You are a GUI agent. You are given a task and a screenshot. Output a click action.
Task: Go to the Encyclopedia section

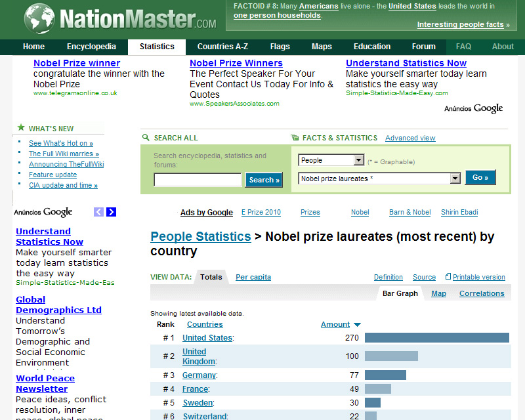(x=91, y=47)
